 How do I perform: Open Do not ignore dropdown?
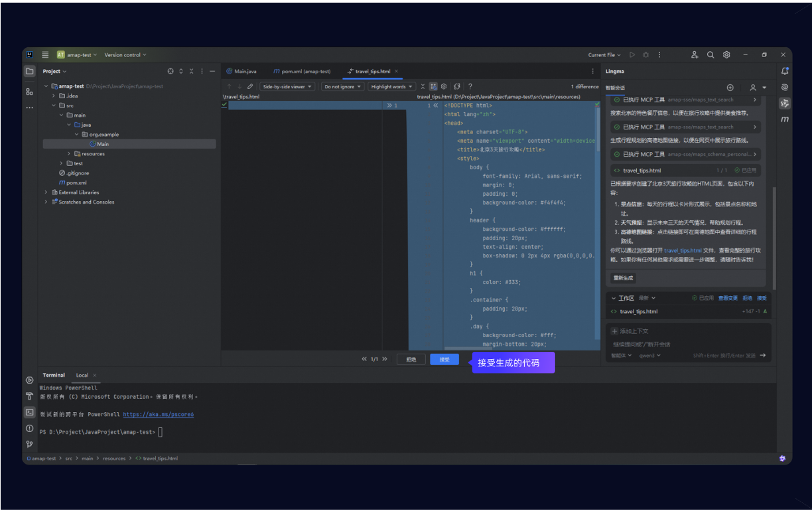pyautogui.click(x=342, y=86)
